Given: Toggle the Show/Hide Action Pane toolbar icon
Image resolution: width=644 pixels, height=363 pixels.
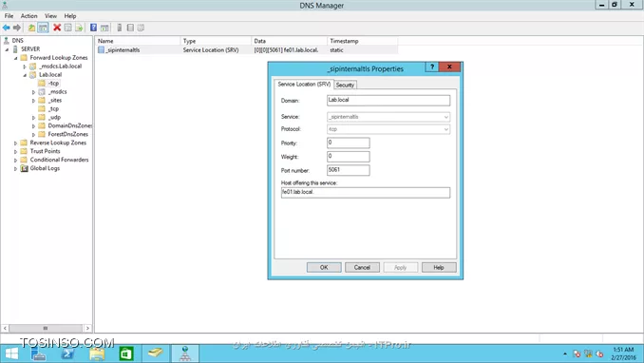Looking at the screenshot, I should tap(104, 28).
